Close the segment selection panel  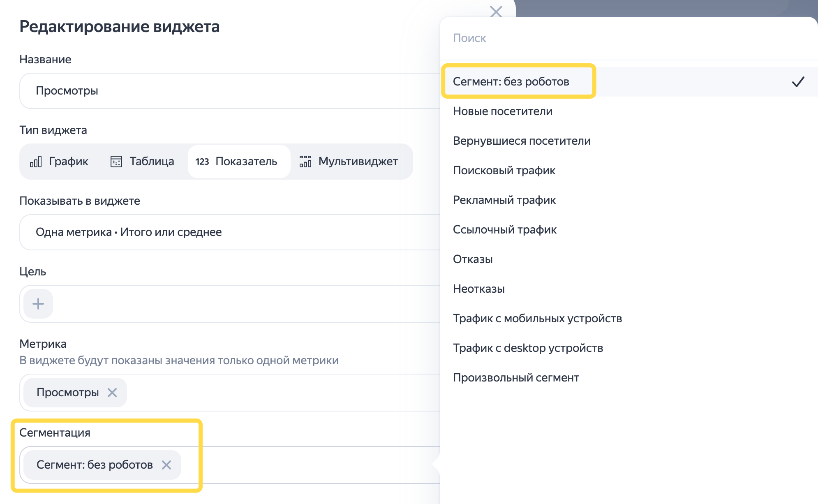tap(495, 12)
